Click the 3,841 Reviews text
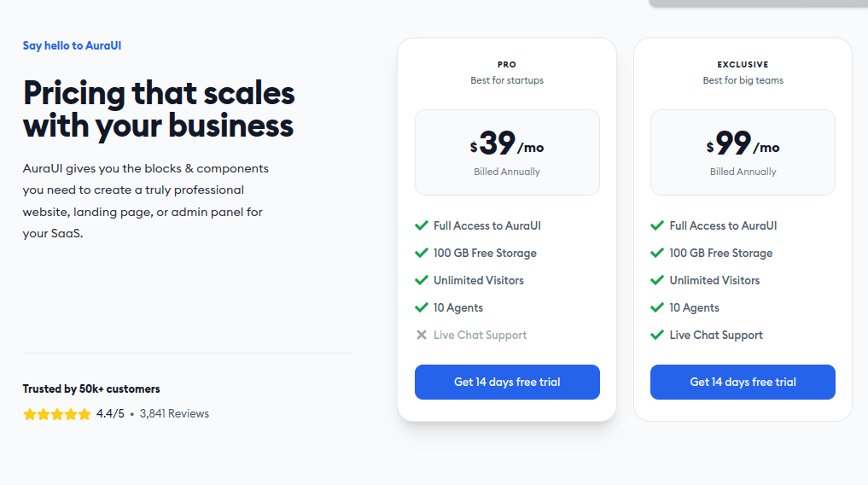 (x=174, y=413)
